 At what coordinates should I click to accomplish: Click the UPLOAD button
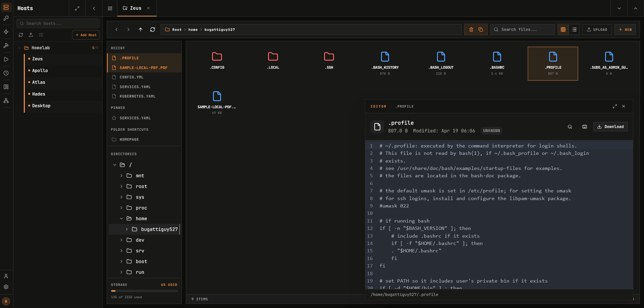(597, 29)
